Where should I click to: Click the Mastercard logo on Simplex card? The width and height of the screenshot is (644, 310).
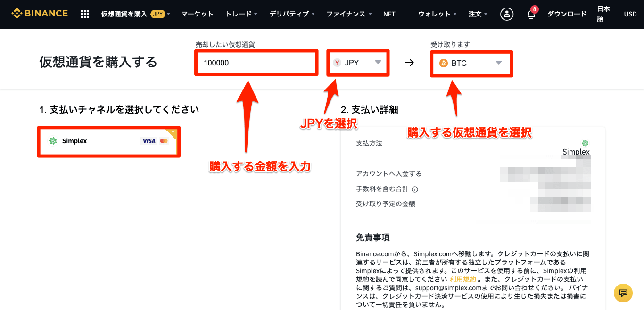click(164, 141)
